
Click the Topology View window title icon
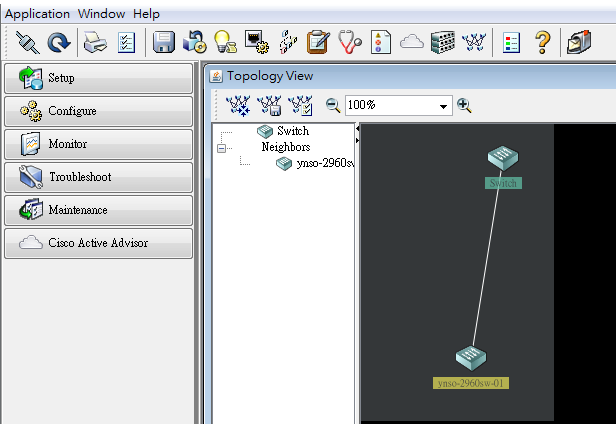click(216, 76)
